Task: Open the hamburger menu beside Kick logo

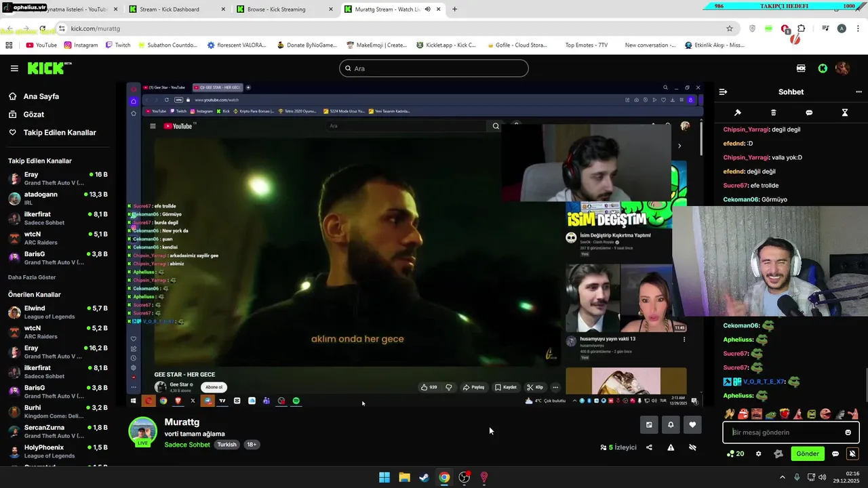Action: 14,68
